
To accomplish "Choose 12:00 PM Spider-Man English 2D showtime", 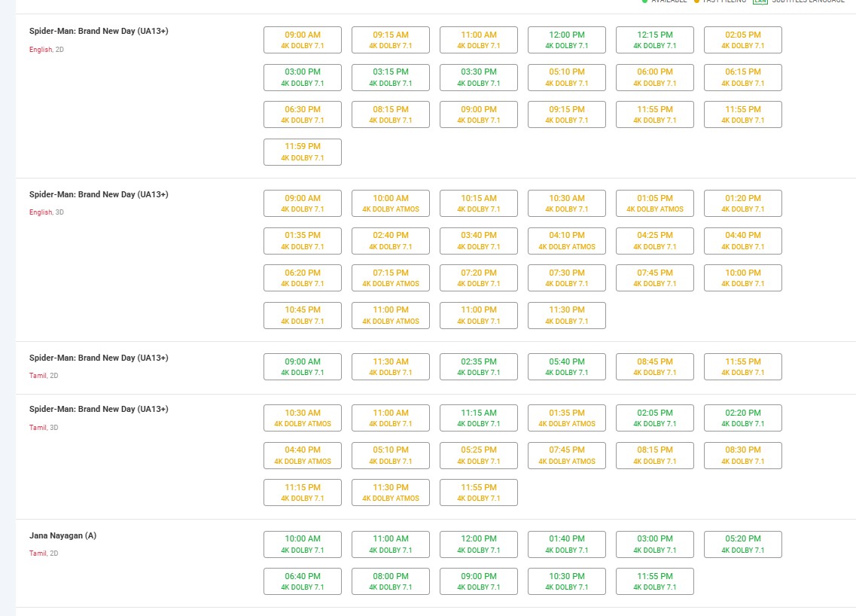I will pyautogui.click(x=567, y=40).
